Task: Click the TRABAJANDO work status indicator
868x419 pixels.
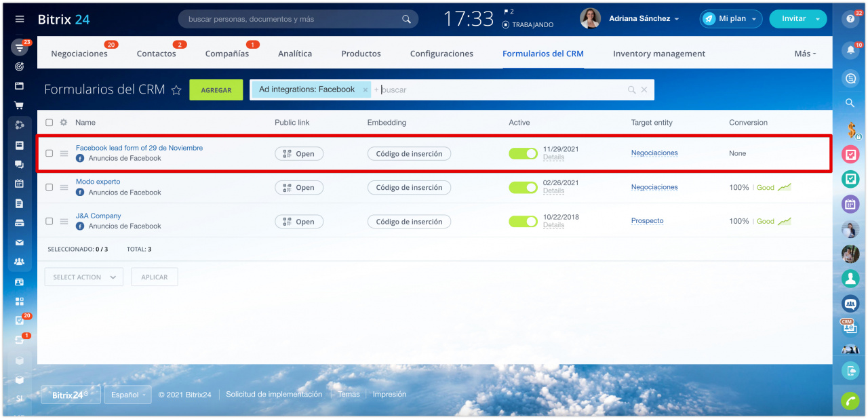Action: 528,24
